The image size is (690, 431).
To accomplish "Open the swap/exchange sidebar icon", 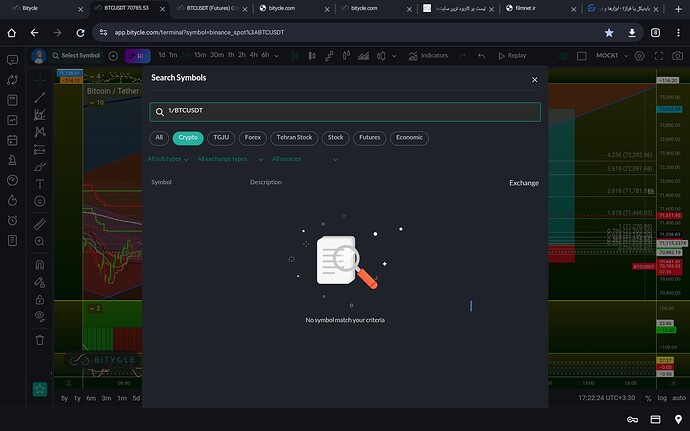I will coord(12,80).
